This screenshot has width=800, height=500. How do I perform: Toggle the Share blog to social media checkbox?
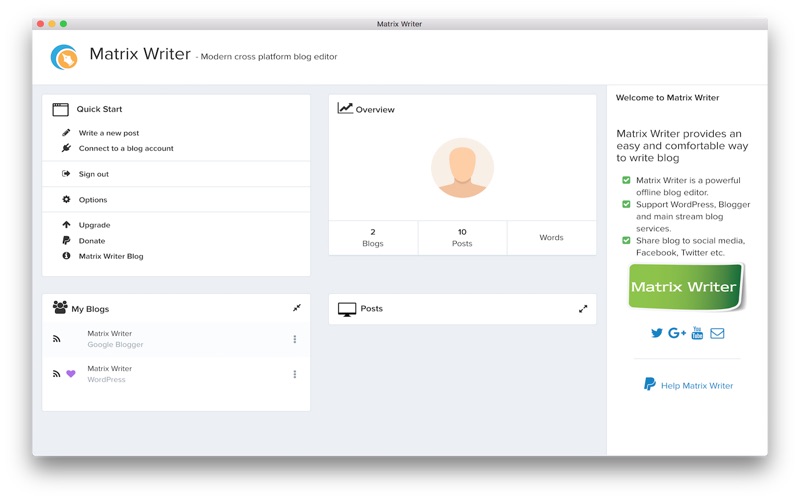pyautogui.click(x=626, y=240)
